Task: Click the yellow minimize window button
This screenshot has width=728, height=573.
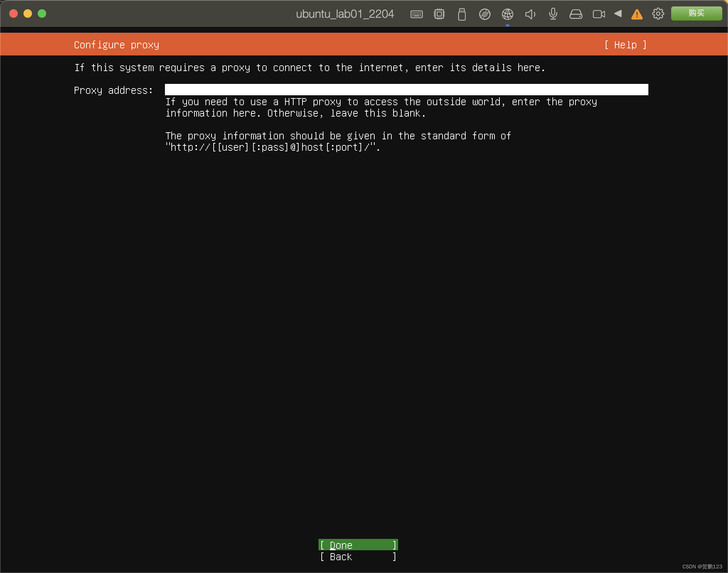Action: tap(28, 14)
